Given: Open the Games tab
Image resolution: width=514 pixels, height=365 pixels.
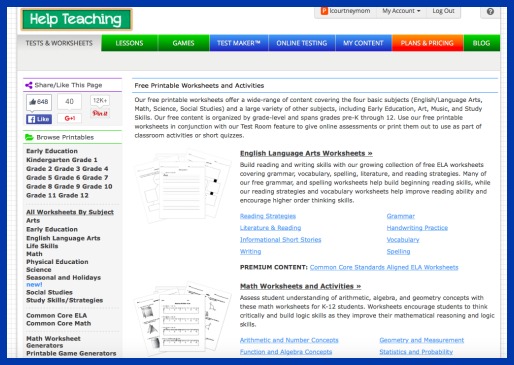Looking at the screenshot, I should (x=183, y=43).
